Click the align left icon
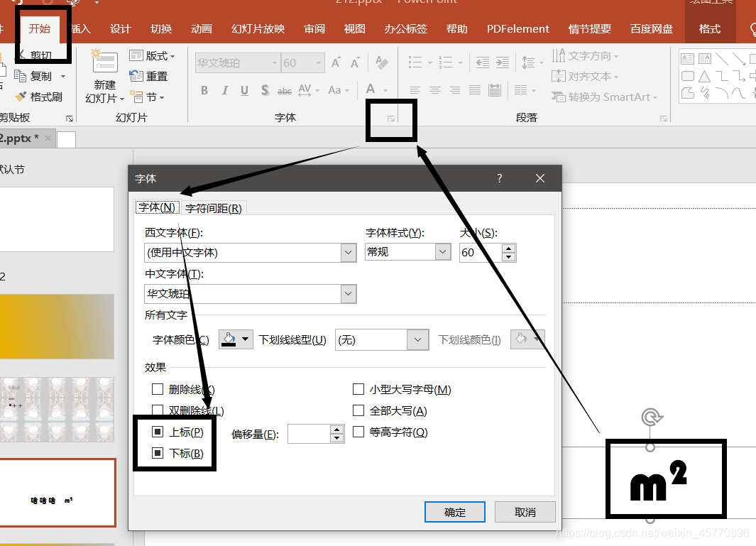The height and width of the screenshot is (546, 756). [415, 90]
